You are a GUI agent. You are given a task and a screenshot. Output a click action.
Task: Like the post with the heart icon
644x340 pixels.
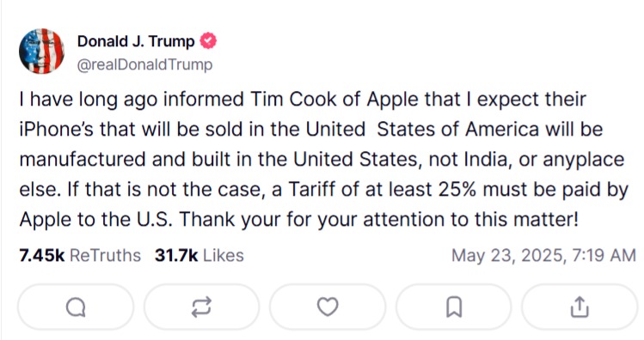[x=328, y=307]
